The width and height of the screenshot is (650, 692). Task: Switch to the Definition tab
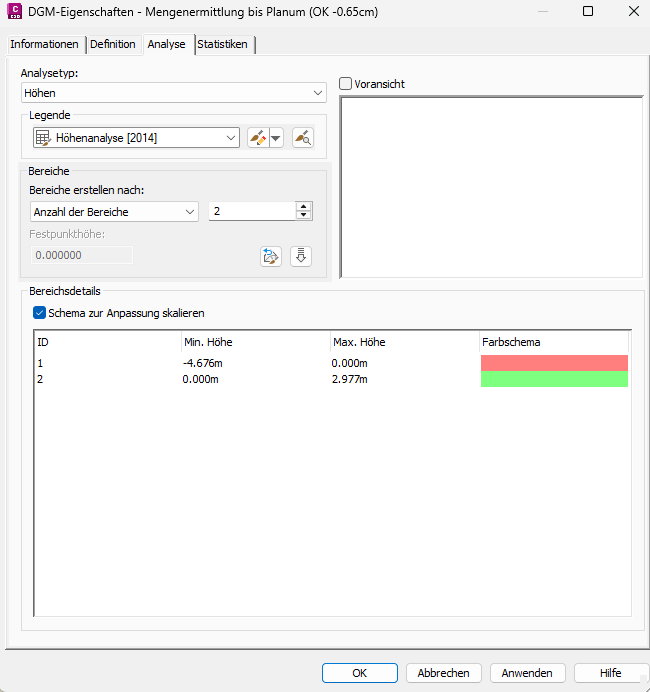coord(113,44)
